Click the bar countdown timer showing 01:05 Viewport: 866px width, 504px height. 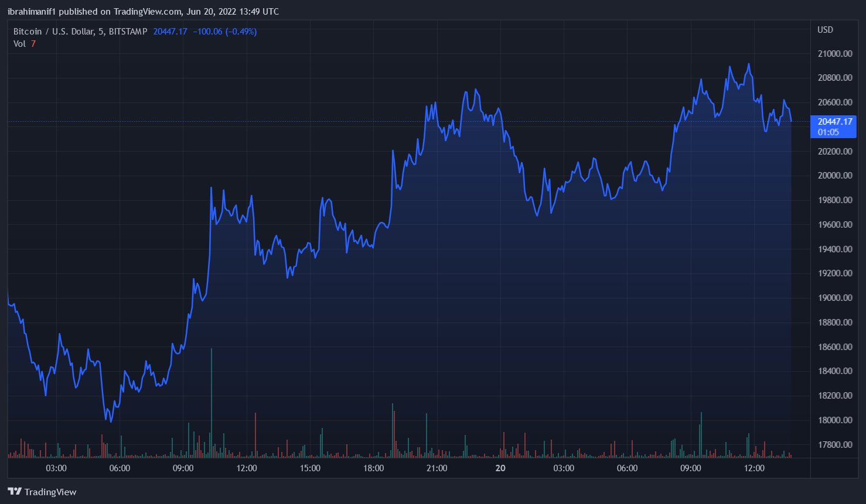tap(827, 132)
